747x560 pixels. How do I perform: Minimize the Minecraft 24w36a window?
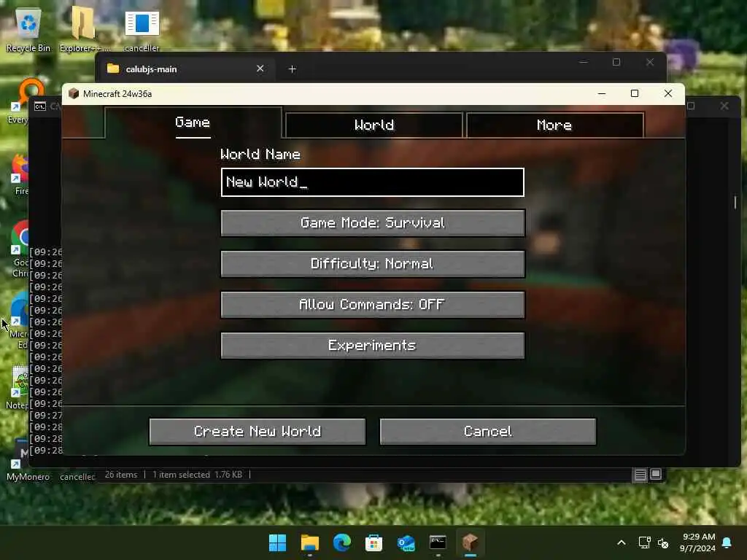click(x=602, y=94)
